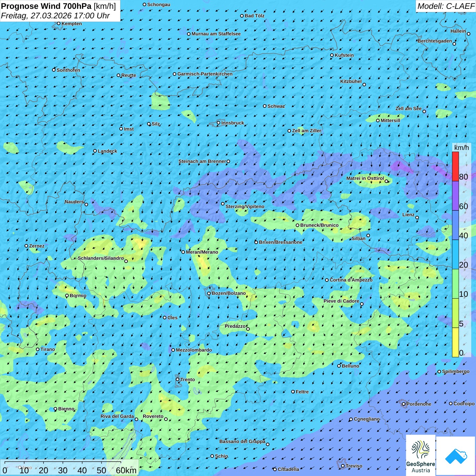Click the Treviso city marker
The image size is (476, 476).
click(343, 466)
